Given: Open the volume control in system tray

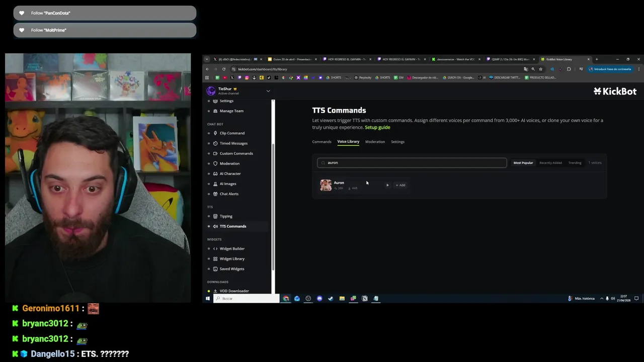Looking at the screenshot, I should pyautogui.click(x=613, y=298).
